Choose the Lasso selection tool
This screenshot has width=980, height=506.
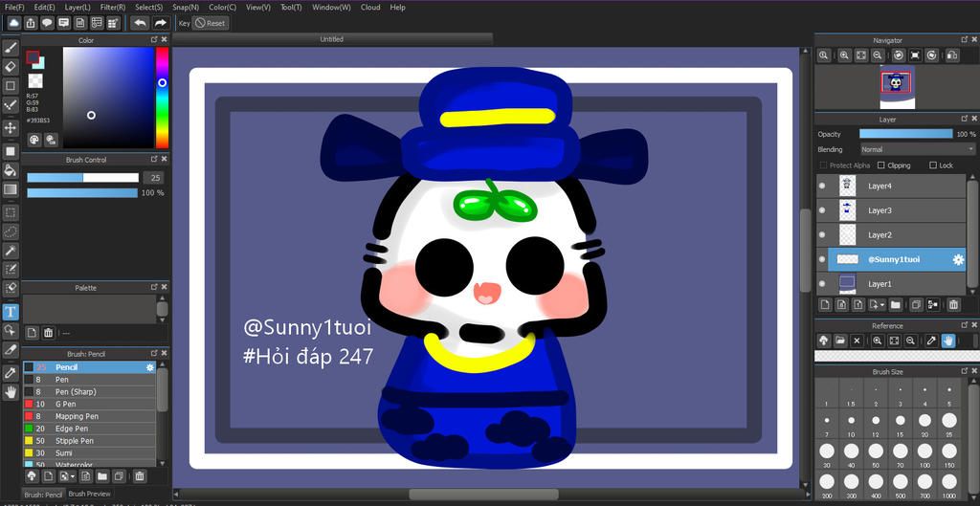tap(10, 231)
